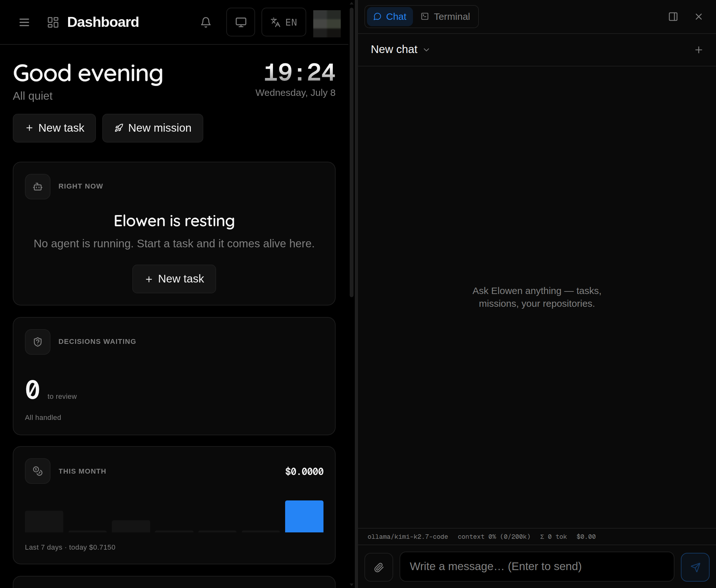Open the EN language selector
This screenshot has height=588, width=716.
click(284, 22)
